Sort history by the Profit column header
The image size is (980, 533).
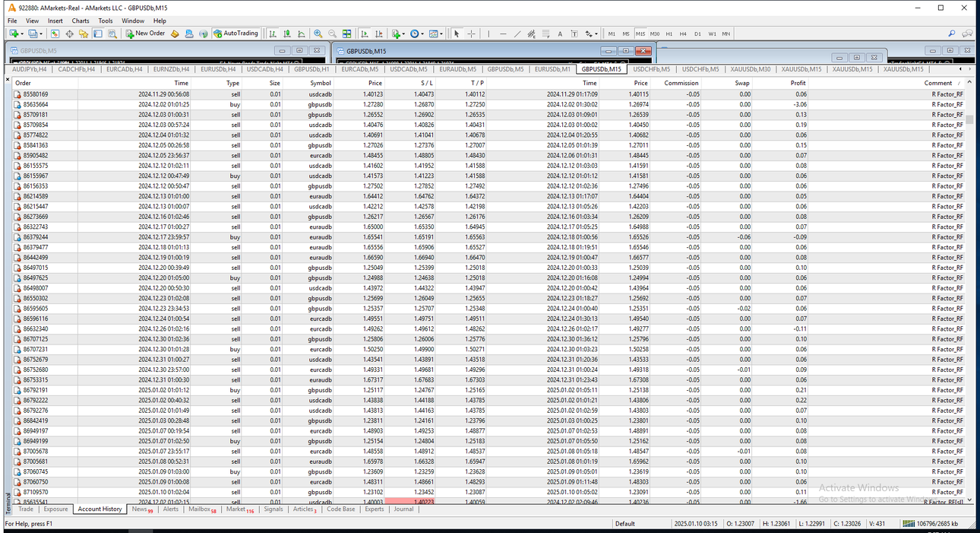coord(798,83)
